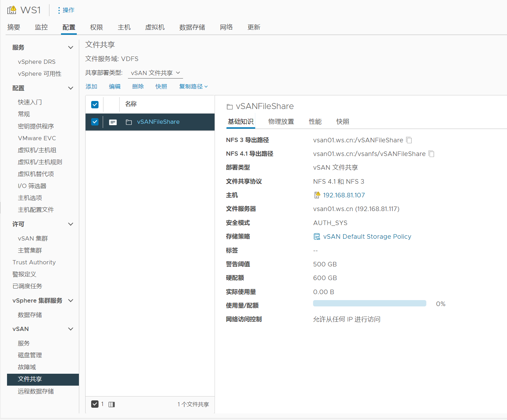The image size is (507, 420).
Task: Open 已调度任务 in sidebar
Action: [x=27, y=286]
